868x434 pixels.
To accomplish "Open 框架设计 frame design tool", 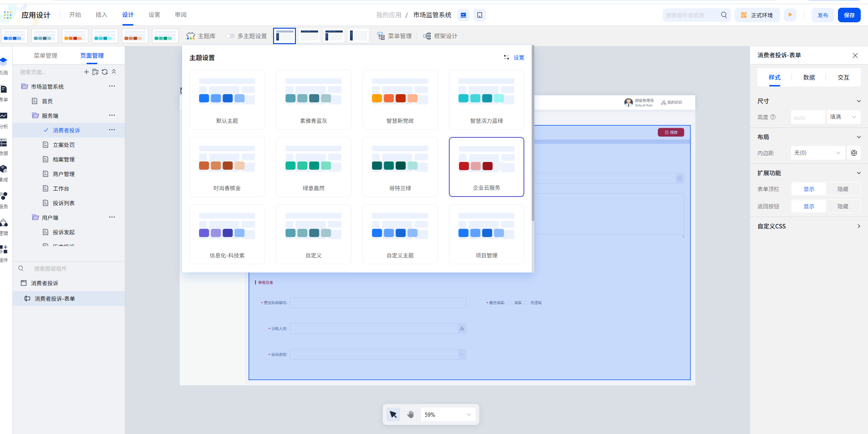I will click(440, 36).
